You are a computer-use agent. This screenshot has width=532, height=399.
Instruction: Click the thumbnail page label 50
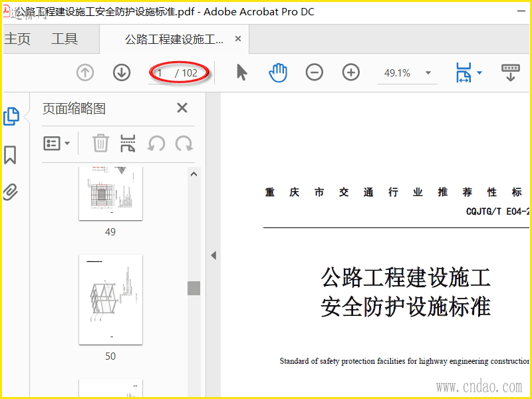(x=110, y=356)
